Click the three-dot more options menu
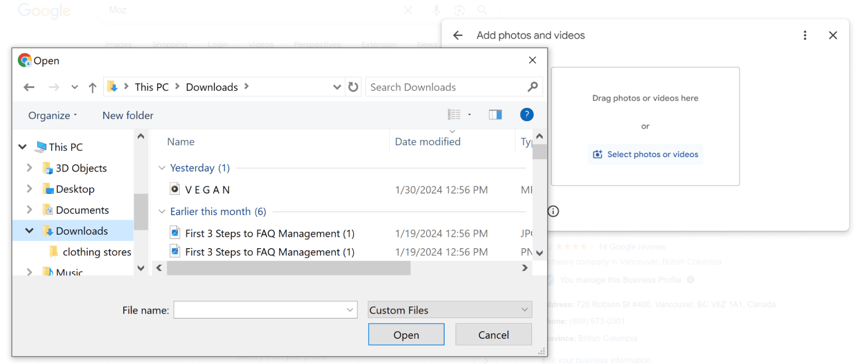The height and width of the screenshot is (364, 868). click(x=805, y=35)
